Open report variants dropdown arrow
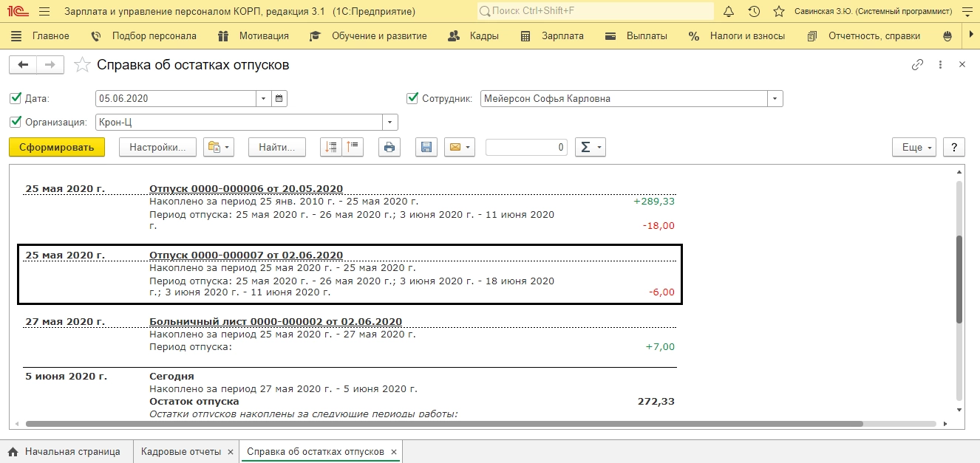The image size is (980, 463). coord(228,147)
